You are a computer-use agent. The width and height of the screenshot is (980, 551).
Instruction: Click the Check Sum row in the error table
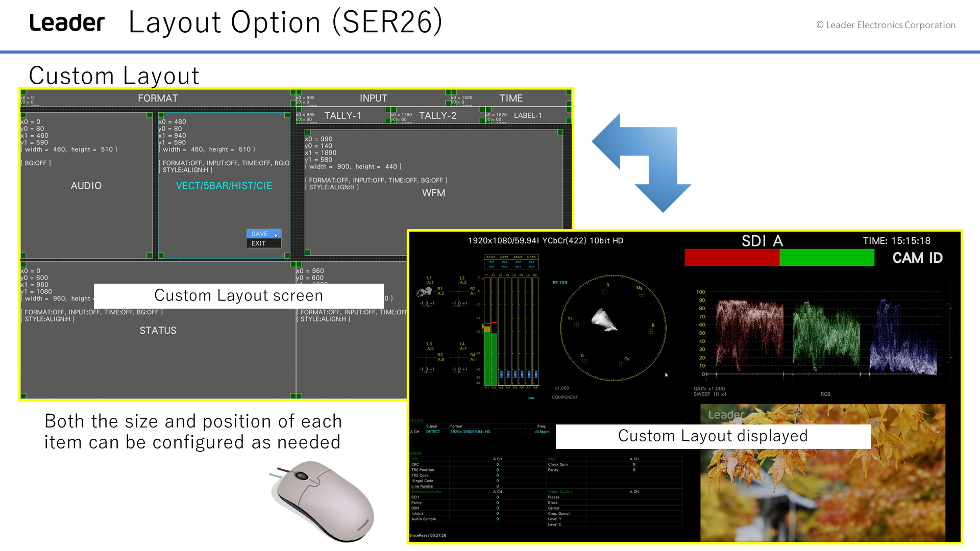point(614,464)
